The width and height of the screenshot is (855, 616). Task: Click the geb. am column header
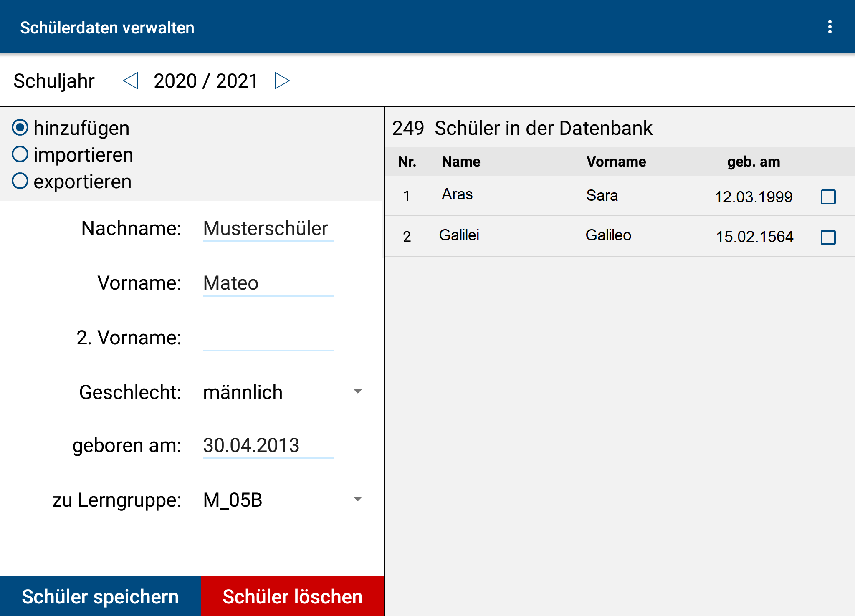[753, 162]
